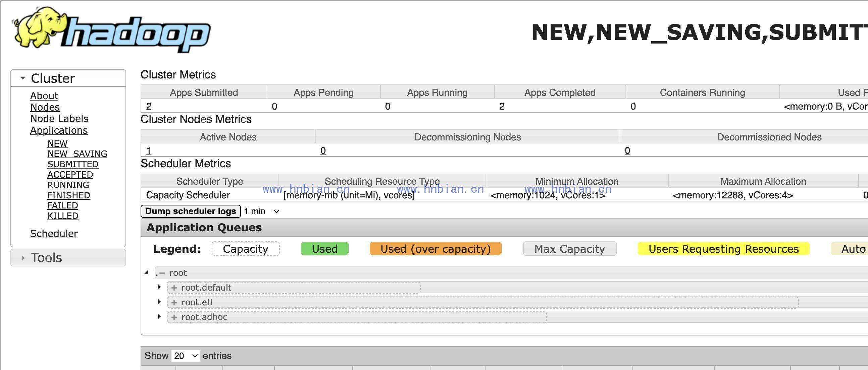Screen dimensions: 868x370
Task: Open the About cluster page
Action: click(x=44, y=96)
